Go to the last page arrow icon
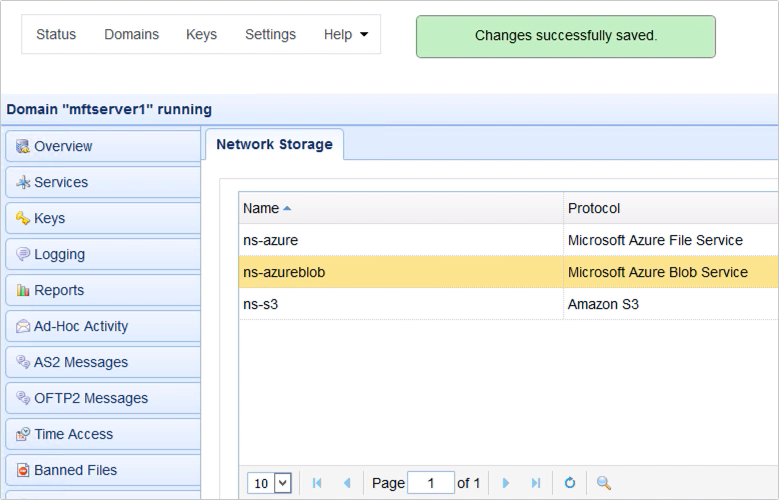 point(535,483)
